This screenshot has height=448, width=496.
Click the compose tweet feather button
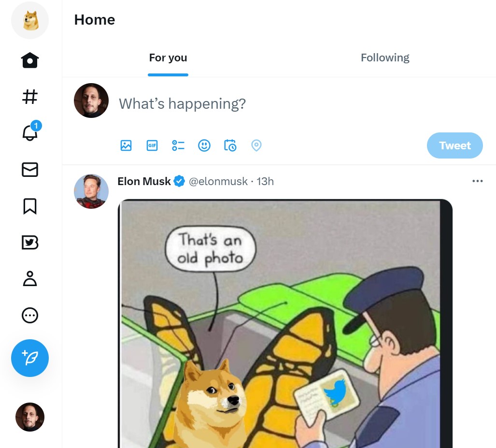tap(30, 358)
